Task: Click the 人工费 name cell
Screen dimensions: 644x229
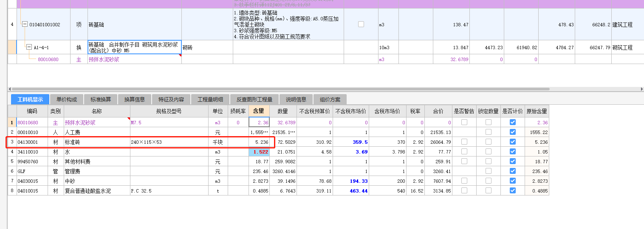Action: pos(73,132)
